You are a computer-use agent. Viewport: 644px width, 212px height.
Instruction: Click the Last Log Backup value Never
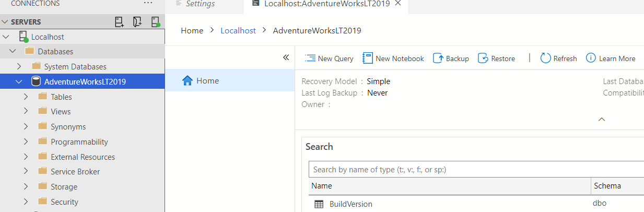378,93
